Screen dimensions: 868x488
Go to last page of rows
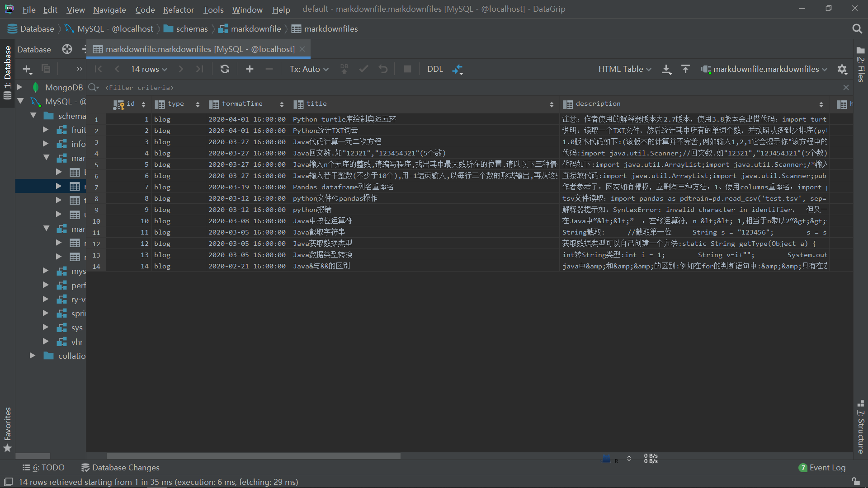199,69
